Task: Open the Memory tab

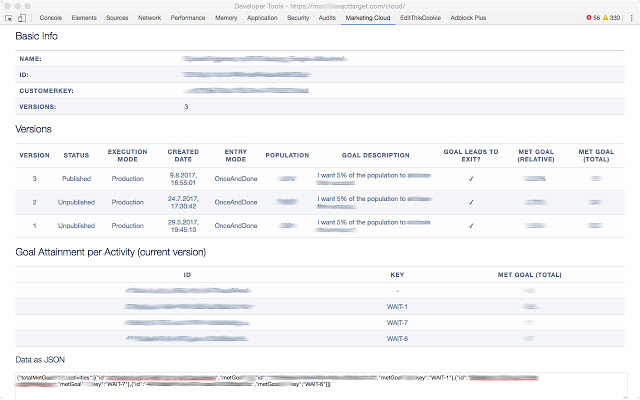Action: tap(226, 18)
